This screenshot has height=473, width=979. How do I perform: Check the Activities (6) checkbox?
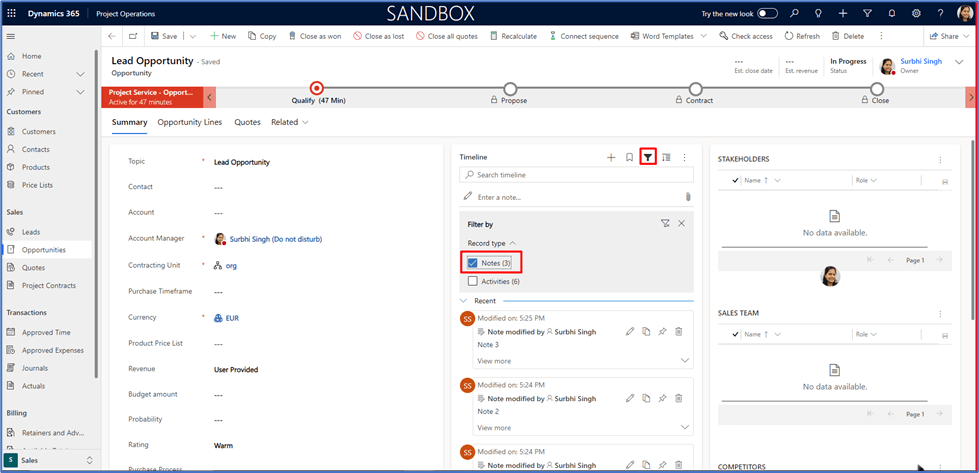[x=473, y=282]
